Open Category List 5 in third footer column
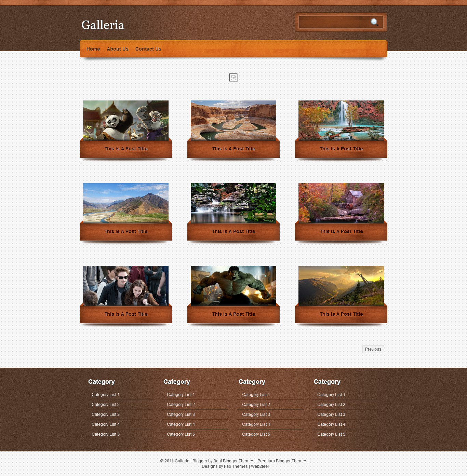This screenshot has height=476, width=467. pos(256,434)
